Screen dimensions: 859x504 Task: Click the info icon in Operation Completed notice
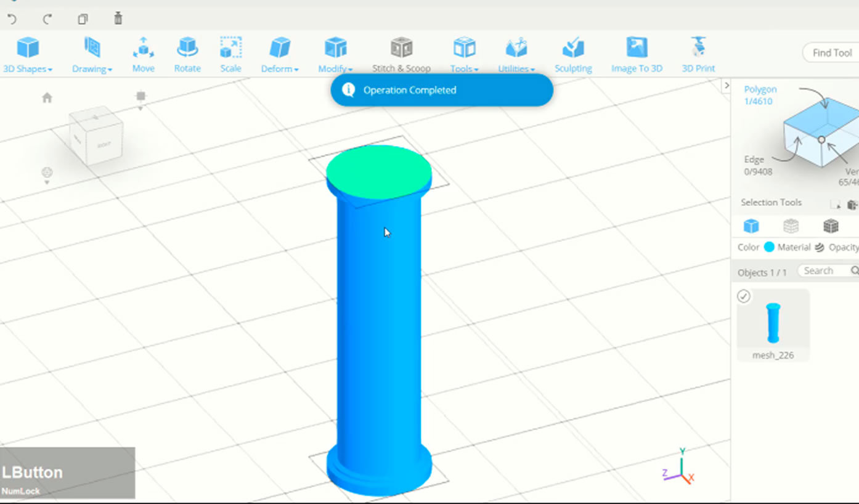pyautogui.click(x=348, y=90)
